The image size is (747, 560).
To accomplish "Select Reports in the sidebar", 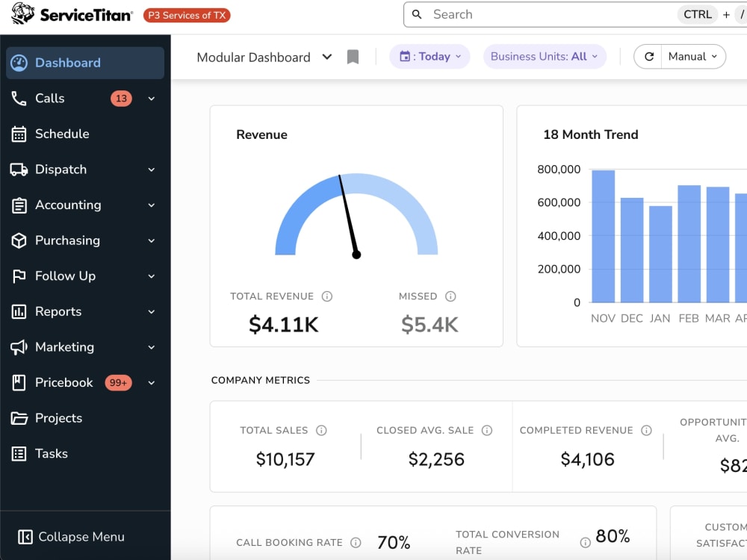I will point(85,312).
